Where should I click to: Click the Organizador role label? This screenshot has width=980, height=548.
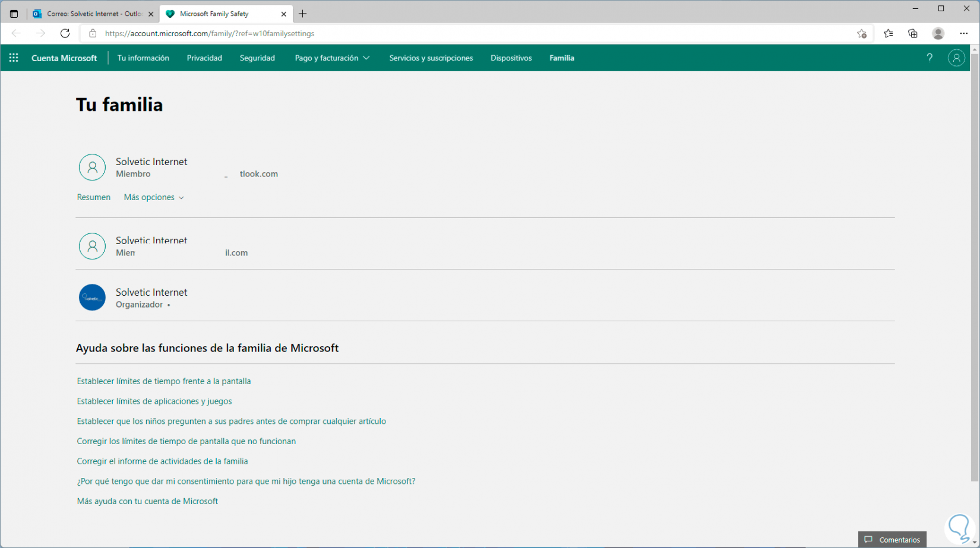tap(139, 305)
